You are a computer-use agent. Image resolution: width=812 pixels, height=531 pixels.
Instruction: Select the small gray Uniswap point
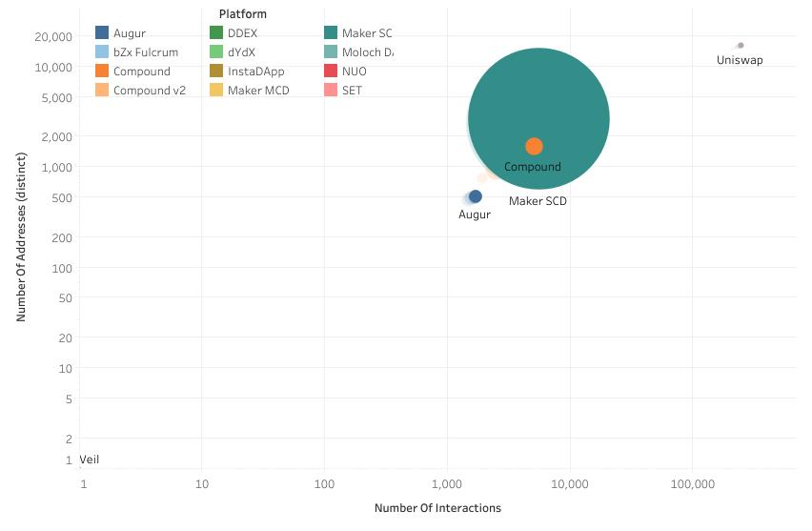click(741, 46)
